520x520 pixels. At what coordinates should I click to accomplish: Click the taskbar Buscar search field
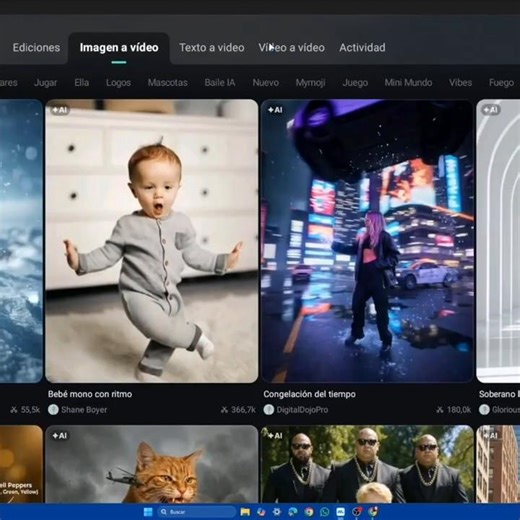point(197,512)
